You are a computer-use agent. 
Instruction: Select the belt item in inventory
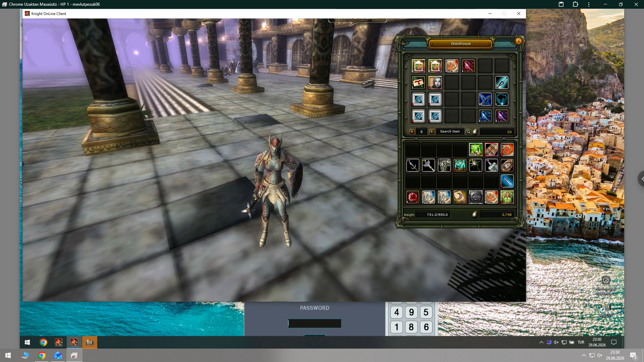click(x=491, y=149)
